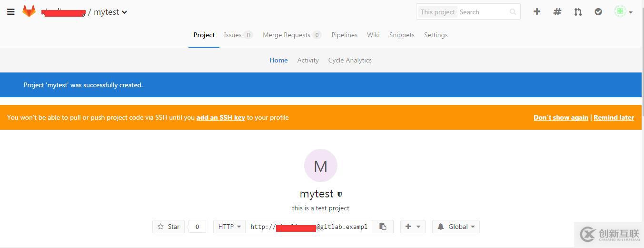Click the plus new project icon
The width and height of the screenshot is (644, 248).
coord(537,12)
